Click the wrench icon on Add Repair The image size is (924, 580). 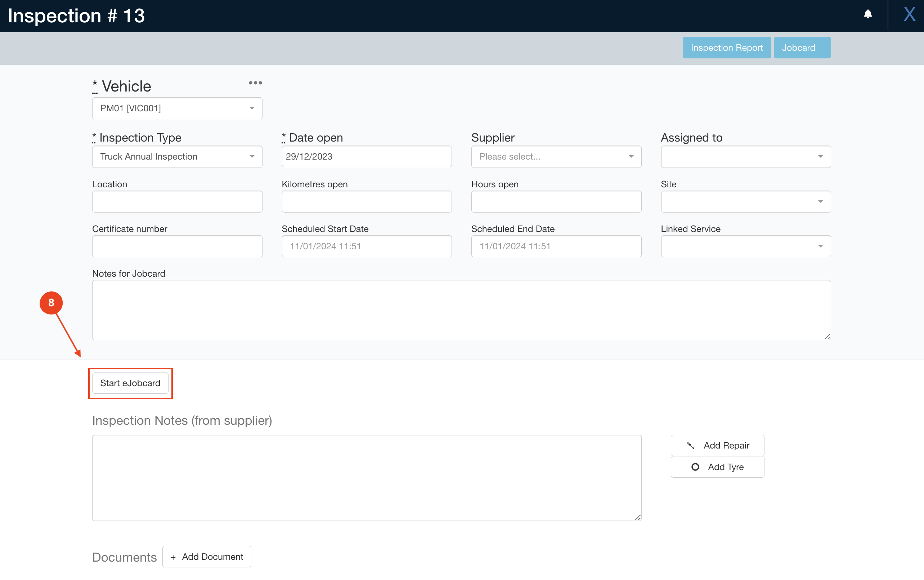coord(691,445)
